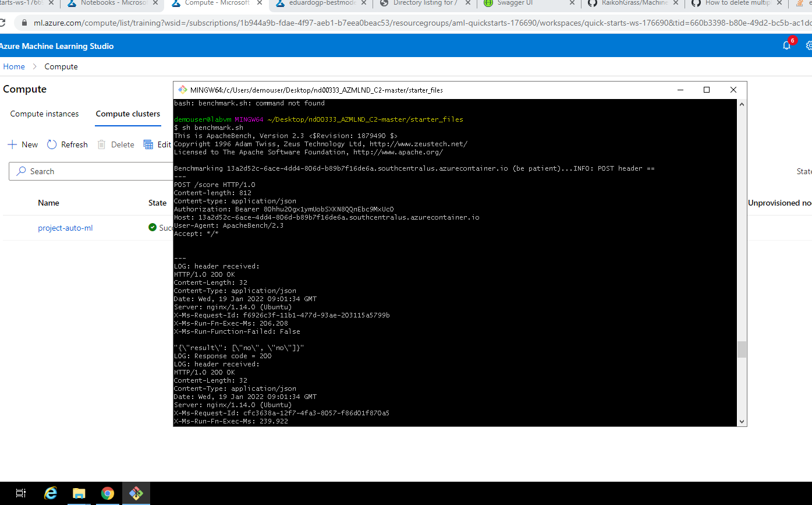Click the '$ sh benchmark.sh' command line
This screenshot has width=812, height=505.
209,128
